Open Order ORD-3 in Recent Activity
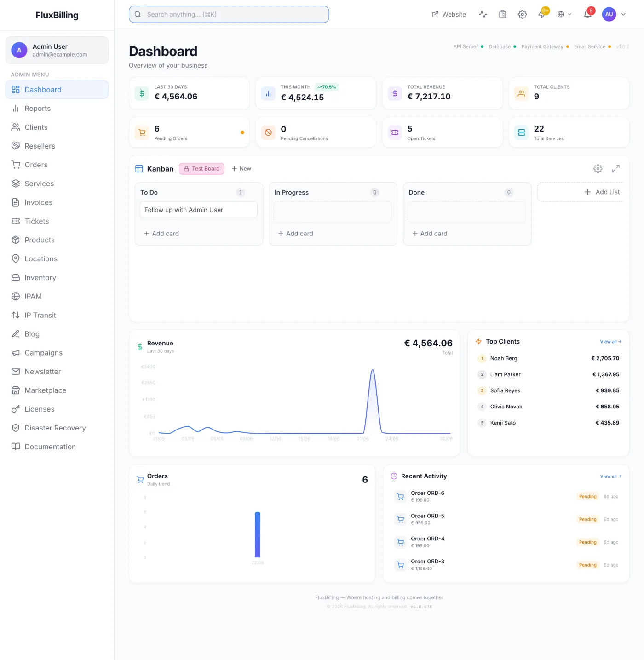 click(x=506, y=565)
